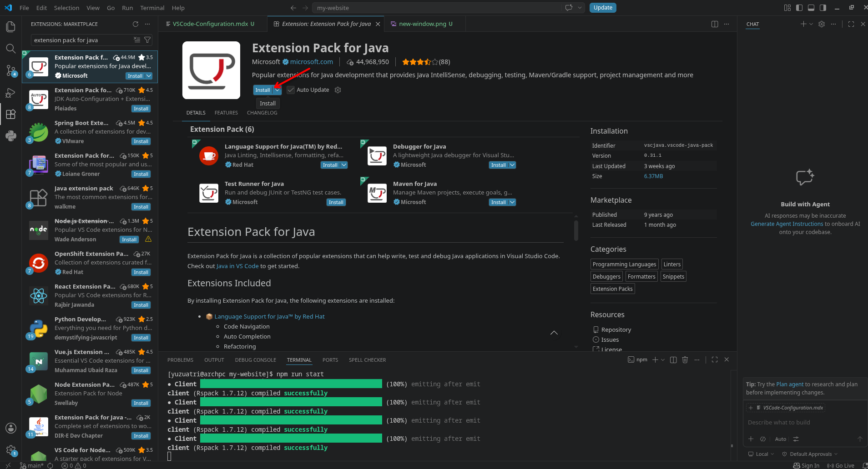
Task: Click the extension search input field
Action: 82,40
